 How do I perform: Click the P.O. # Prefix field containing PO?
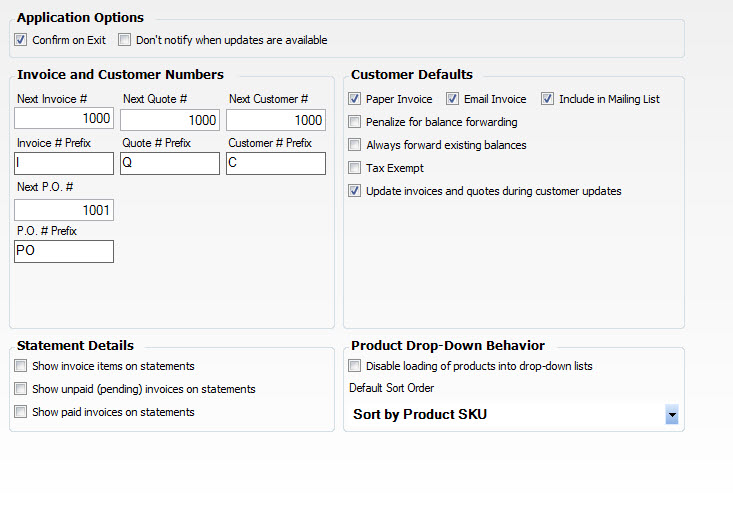click(64, 251)
